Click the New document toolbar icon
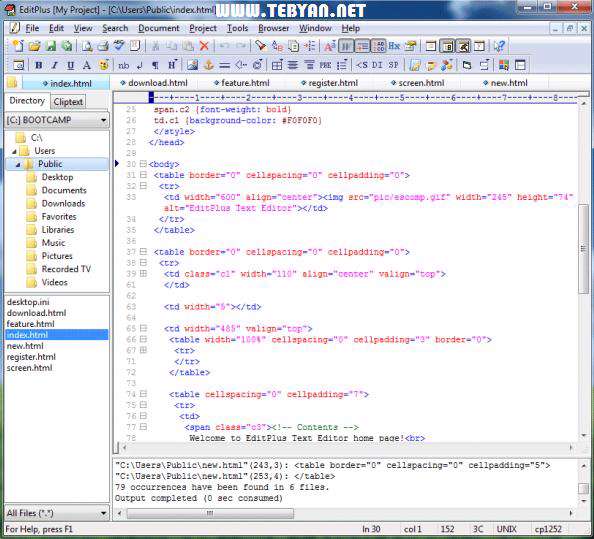Viewport: 594px width, 539px height. pyautogui.click(x=18, y=46)
